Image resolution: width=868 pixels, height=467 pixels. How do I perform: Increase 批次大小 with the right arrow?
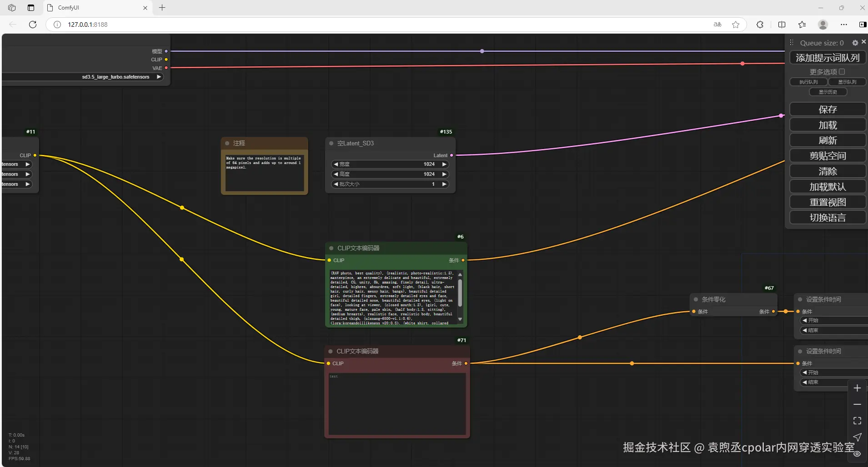(x=444, y=184)
